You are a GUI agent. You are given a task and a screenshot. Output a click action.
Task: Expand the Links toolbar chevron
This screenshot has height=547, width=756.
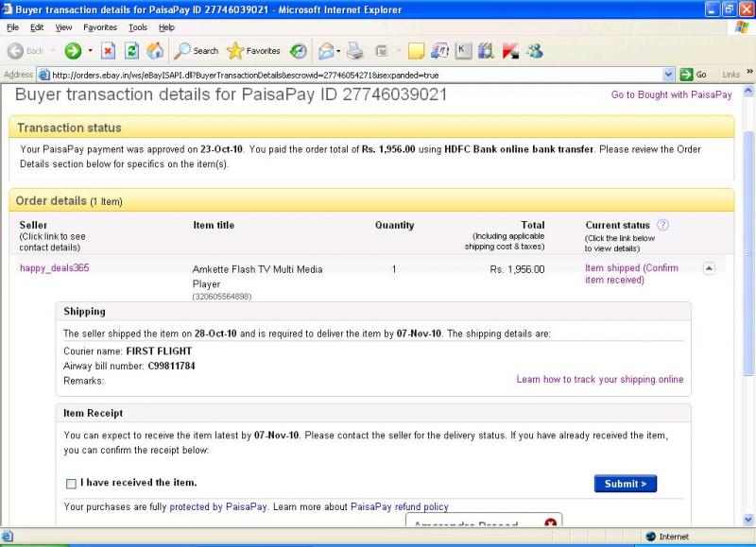[749, 73]
